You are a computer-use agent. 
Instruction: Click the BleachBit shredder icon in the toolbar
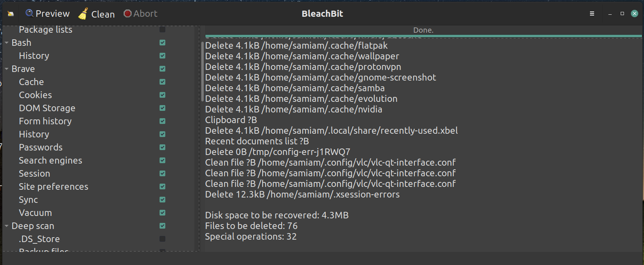click(11, 13)
